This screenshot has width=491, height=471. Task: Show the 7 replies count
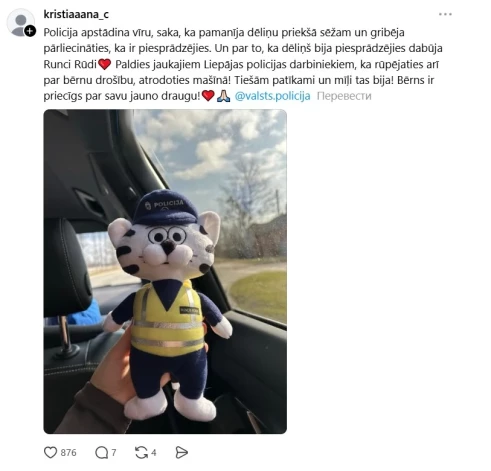pyautogui.click(x=114, y=452)
